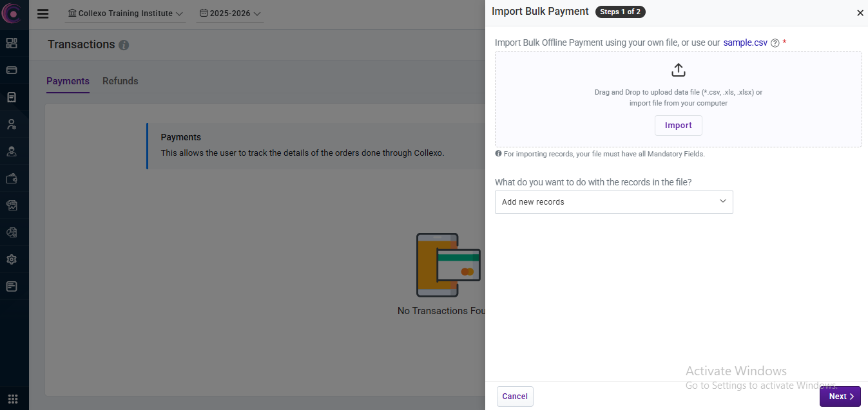The image size is (868, 410).
Task: Click the Transactions info icon
Action: 124,45
